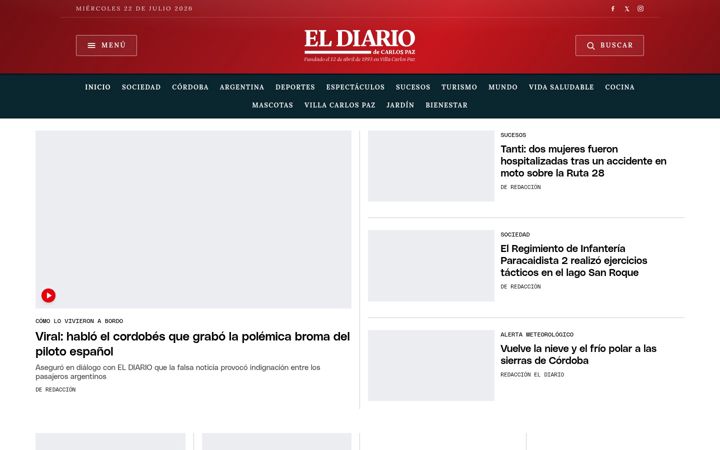
Task: Read headline 'Viral: habló el cordobés que grabó'
Action: coord(192,343)
